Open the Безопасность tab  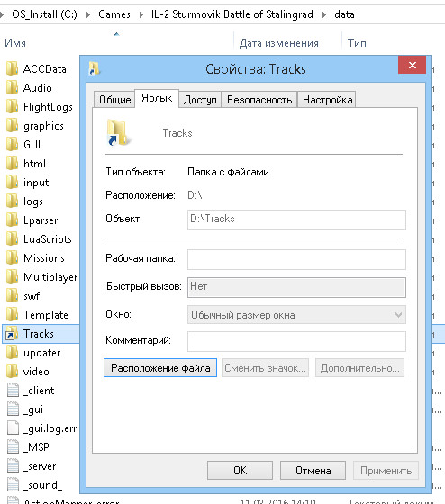coord(259,100)
